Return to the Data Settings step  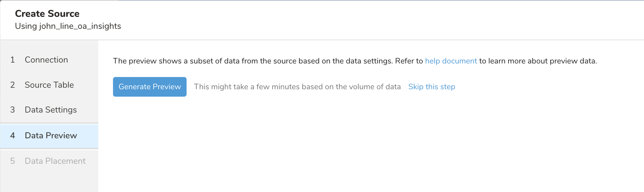coord(51,110)
